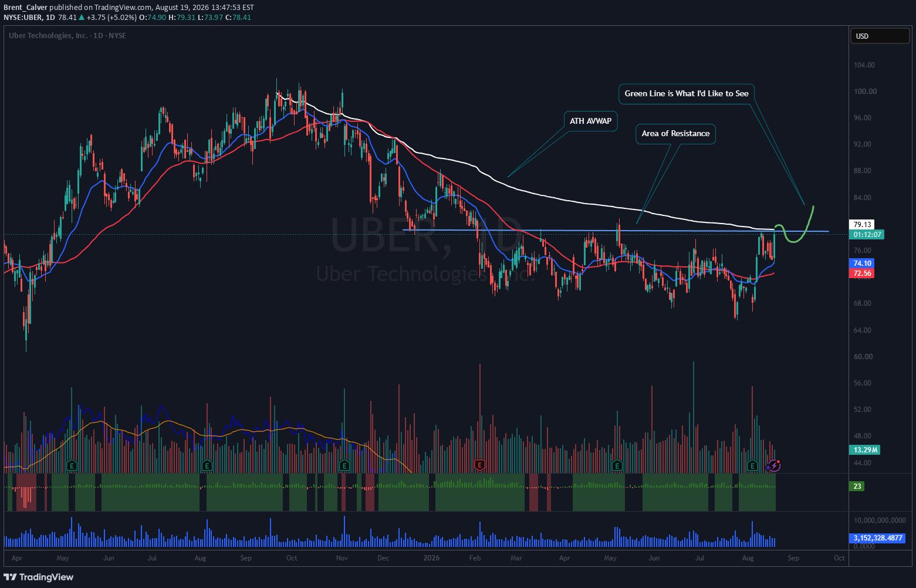Viewport: 916px width, 588px height.
Task: Click the NYSE:UBER, 1D symbol text
Action: [x=29, y=17]
